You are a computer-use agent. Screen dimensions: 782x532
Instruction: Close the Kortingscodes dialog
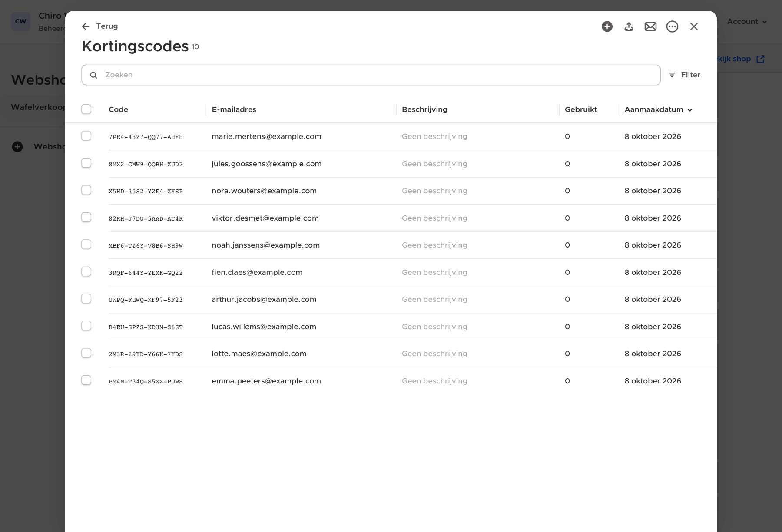pyautogui.click(x=694, y=26)
